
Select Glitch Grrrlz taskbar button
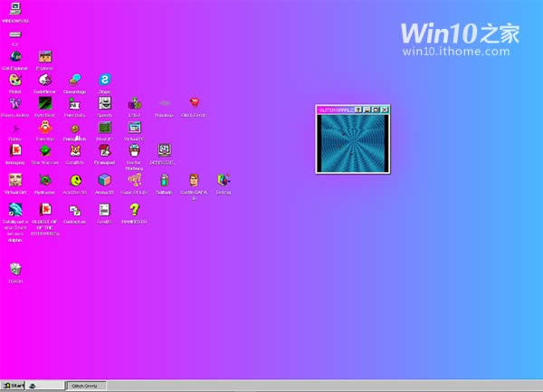tap(88, 386)
